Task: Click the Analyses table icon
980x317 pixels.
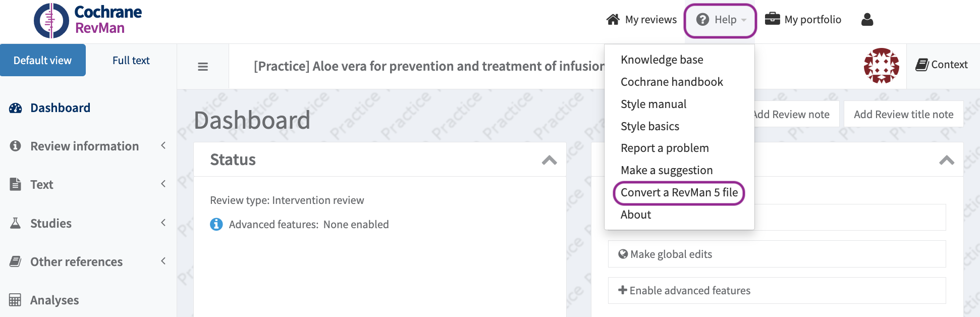Action: [15, 300]
